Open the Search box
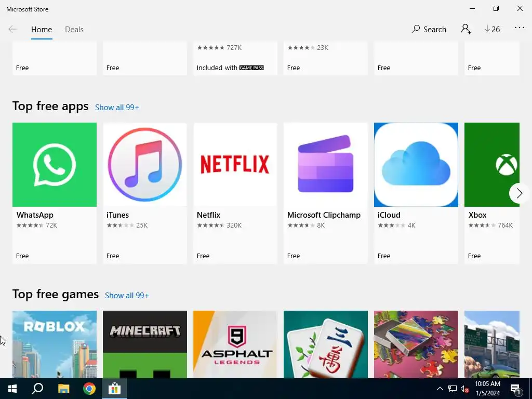The height and width of the screenshot is (399, 532). pos(429,29)
